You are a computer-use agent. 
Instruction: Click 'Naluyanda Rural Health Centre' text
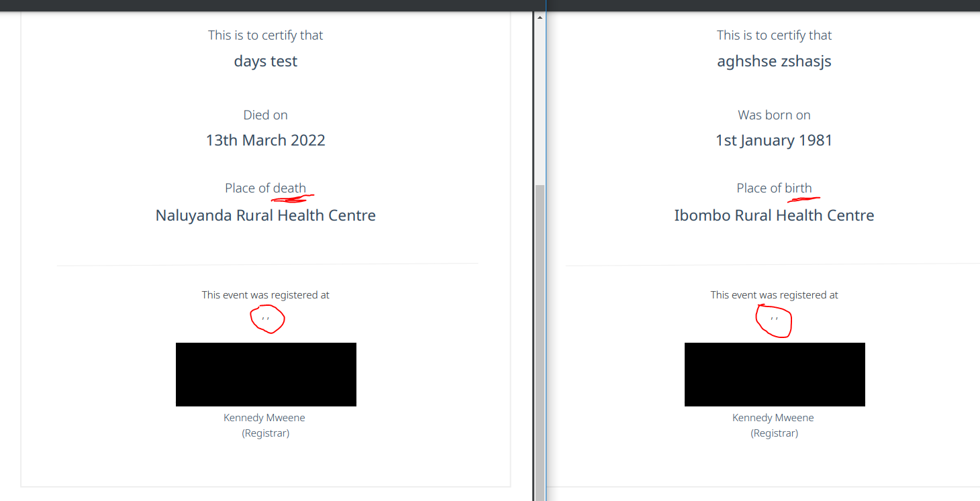(266, 216)
